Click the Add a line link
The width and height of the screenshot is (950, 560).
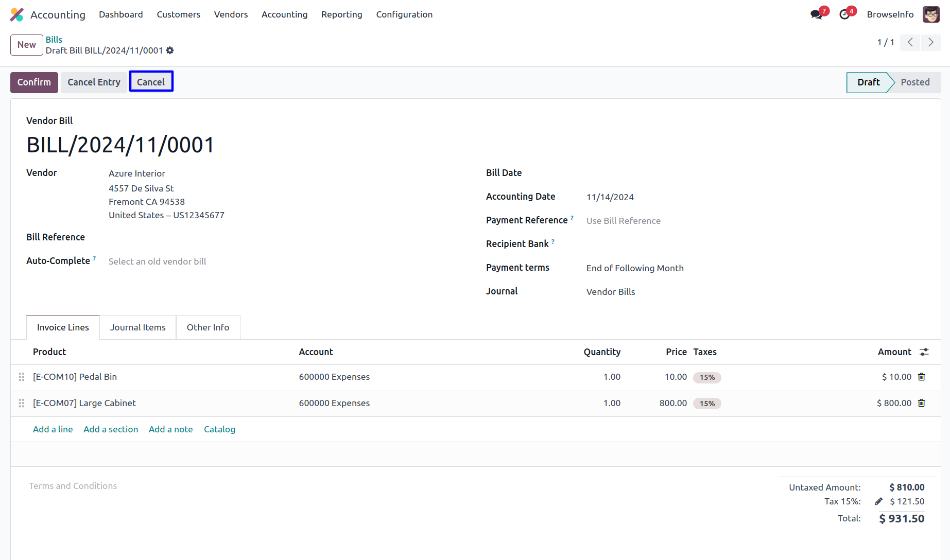pyautogui.click(x=53, y=429)
